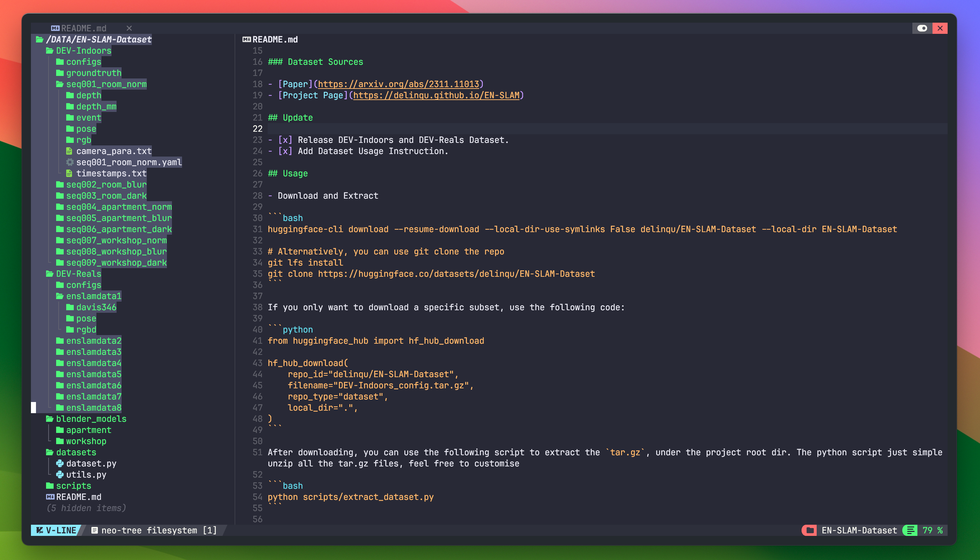
Task: Close the README.md tab with its X
Action: click(x=129, y=28)
